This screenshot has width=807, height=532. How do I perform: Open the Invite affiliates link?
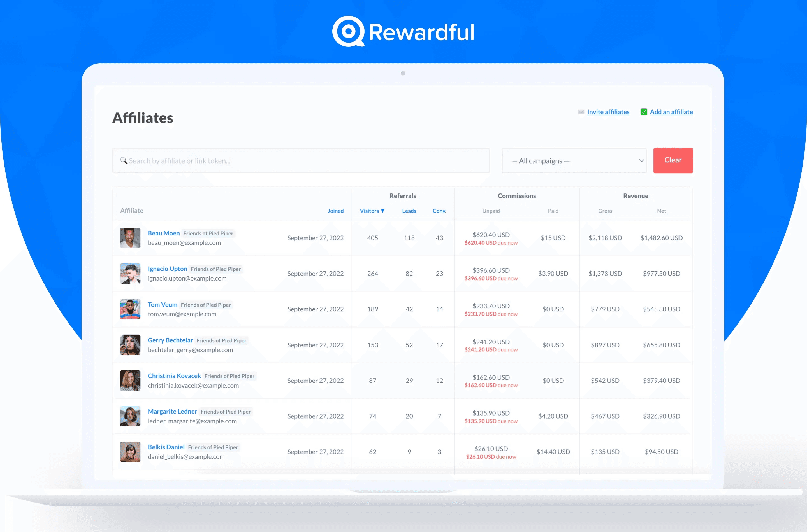point(608,112)
